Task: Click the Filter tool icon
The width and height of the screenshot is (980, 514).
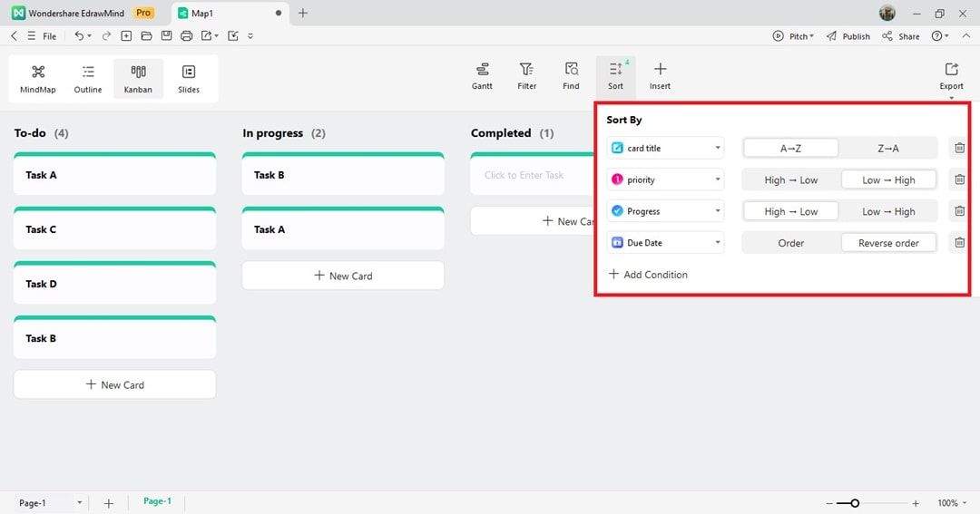Action: point(526,75)
